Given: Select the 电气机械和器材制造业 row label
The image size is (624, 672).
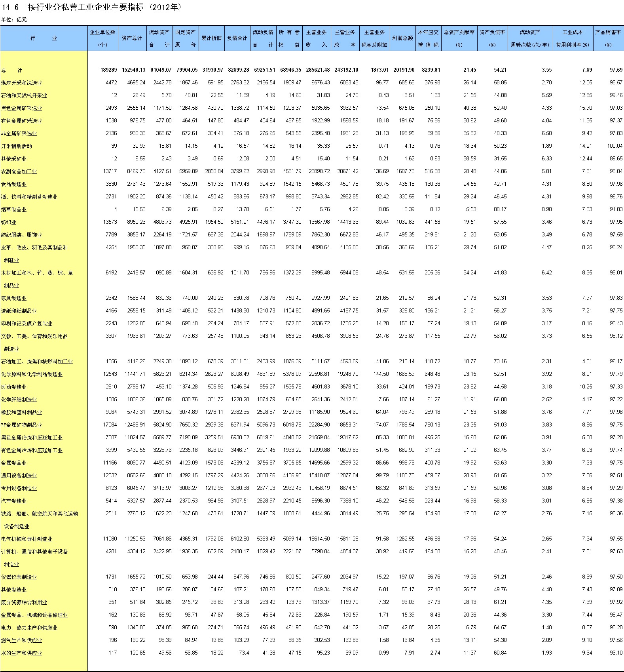Looking at the screenshot, I should pyautogui.click(x=27, y=539).
